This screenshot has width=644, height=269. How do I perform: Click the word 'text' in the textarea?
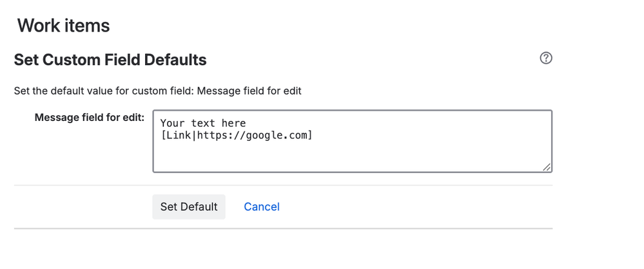click(203, 123)
